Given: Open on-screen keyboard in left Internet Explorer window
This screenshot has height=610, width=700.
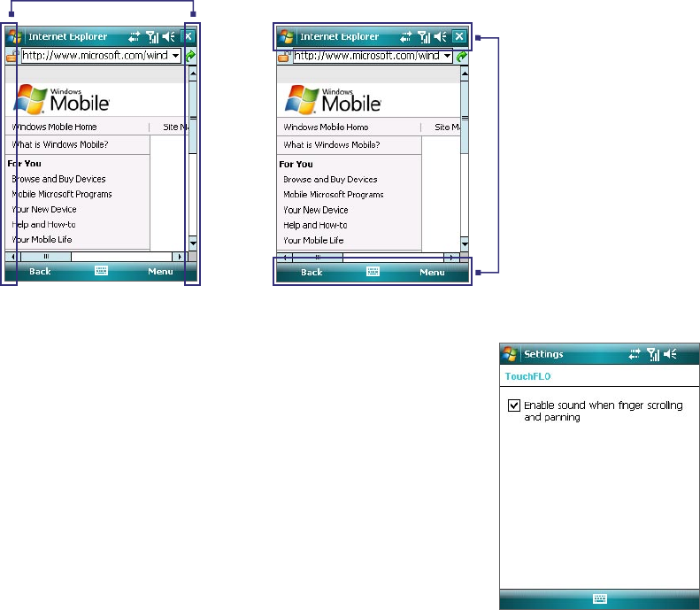Looking at the screenshot, I should point(102,271).
